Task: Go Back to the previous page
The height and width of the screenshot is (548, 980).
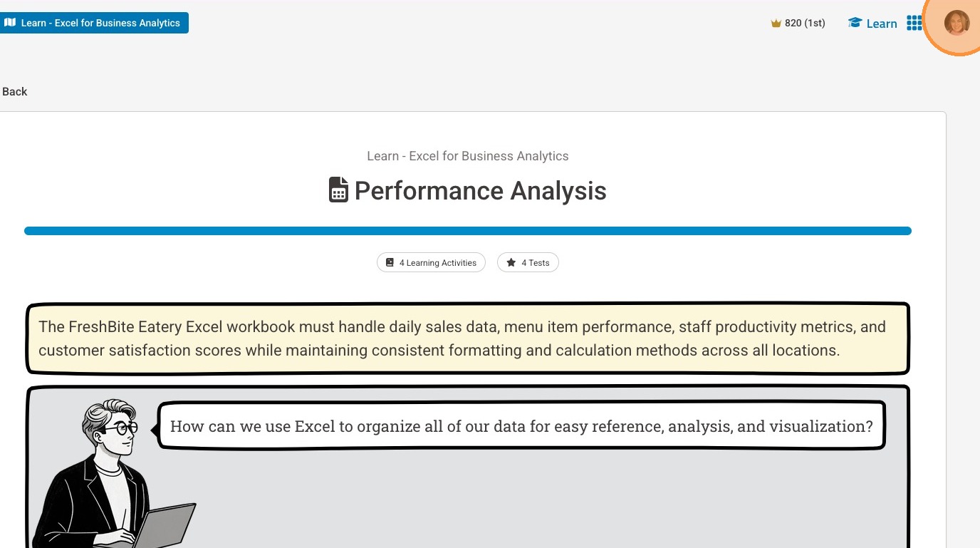Action: pyautogui.click(x=14, y=91)
